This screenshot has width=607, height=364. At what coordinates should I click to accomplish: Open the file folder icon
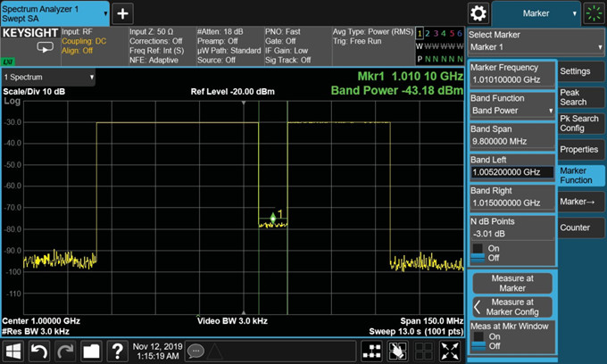[90, 351]
